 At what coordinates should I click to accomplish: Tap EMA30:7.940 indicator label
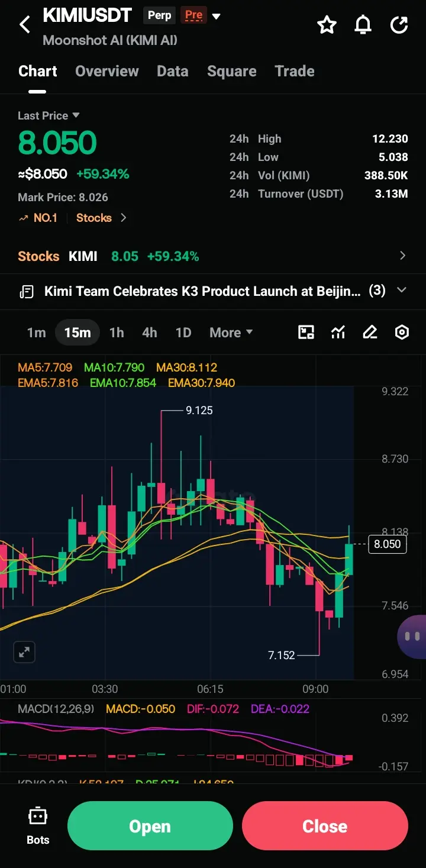(x=201, y=383)
